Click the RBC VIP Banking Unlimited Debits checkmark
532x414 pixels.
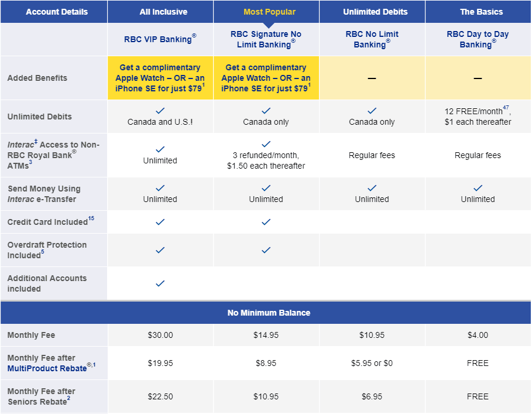pyautogui.click(x=160, y=111)
